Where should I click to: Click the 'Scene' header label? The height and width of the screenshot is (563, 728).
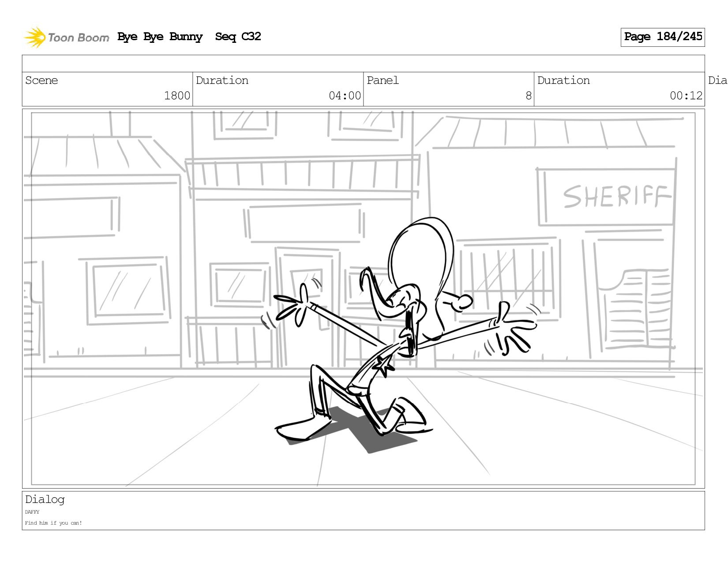(41, 80)
